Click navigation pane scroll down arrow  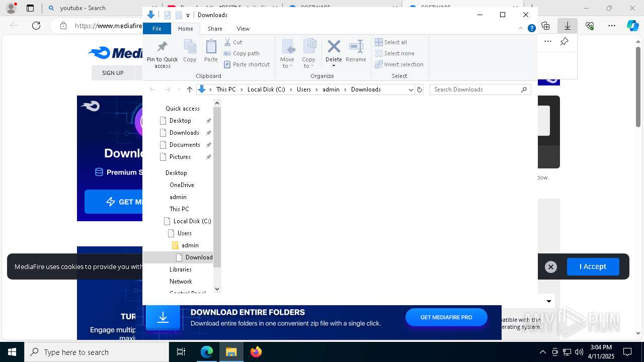[217, 289]
